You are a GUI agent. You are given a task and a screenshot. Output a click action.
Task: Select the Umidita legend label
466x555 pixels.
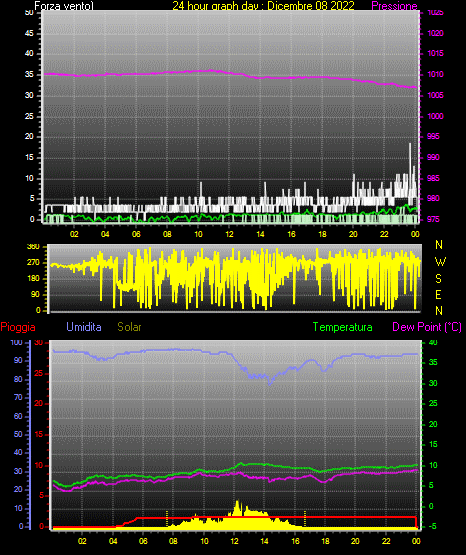point(84,327)
